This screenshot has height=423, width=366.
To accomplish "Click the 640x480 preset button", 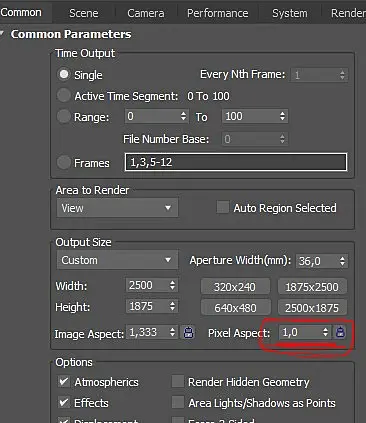I will (235, 308).
